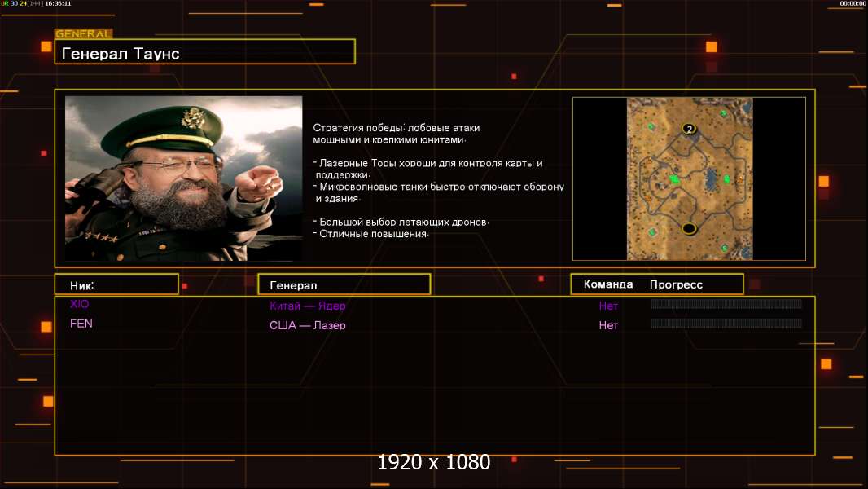Select player XIO in the list
This screenshot has width=868, height=489.
click(x=80, y=304)
